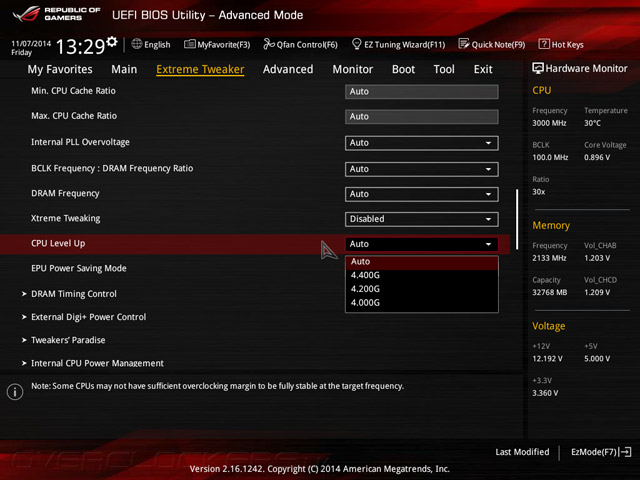Viewport: 640px width, 480px height.
Task: Select the Xtreme Tweaking label
Action: coord(65,218)
